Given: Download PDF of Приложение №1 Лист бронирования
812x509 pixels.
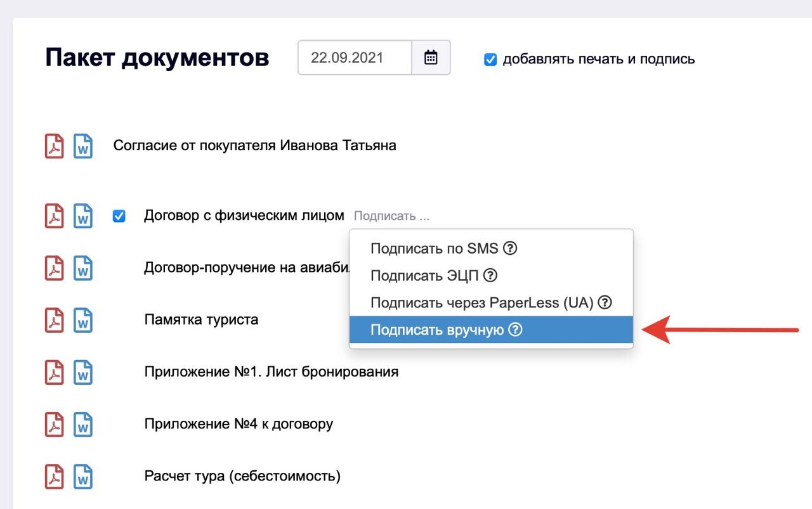Looking at the screenshot, I should pyautogui.click(x=54, y=372).
